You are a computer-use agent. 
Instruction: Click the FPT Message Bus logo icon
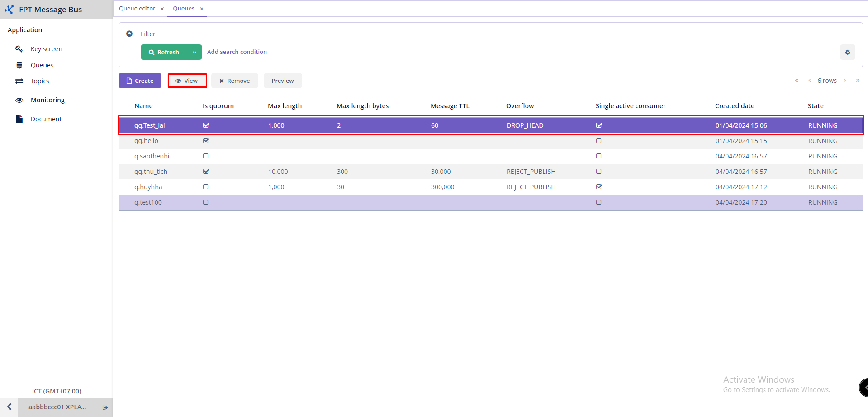[9, 10]
